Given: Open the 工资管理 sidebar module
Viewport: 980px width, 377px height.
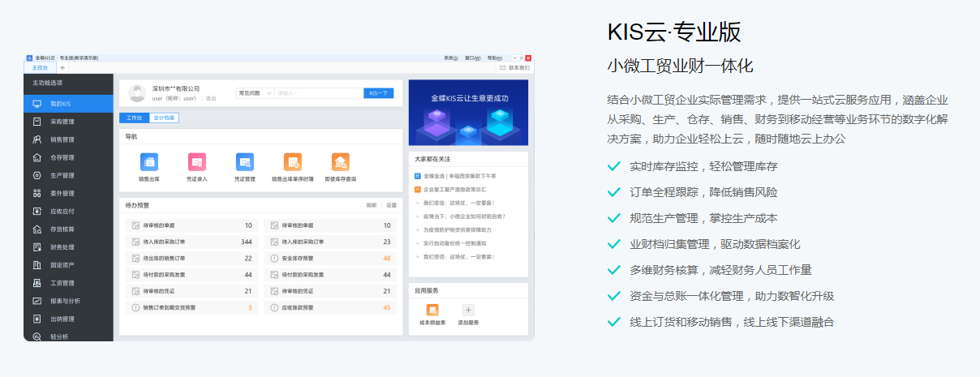Looking at the screenshot, I should coord(68,283).
